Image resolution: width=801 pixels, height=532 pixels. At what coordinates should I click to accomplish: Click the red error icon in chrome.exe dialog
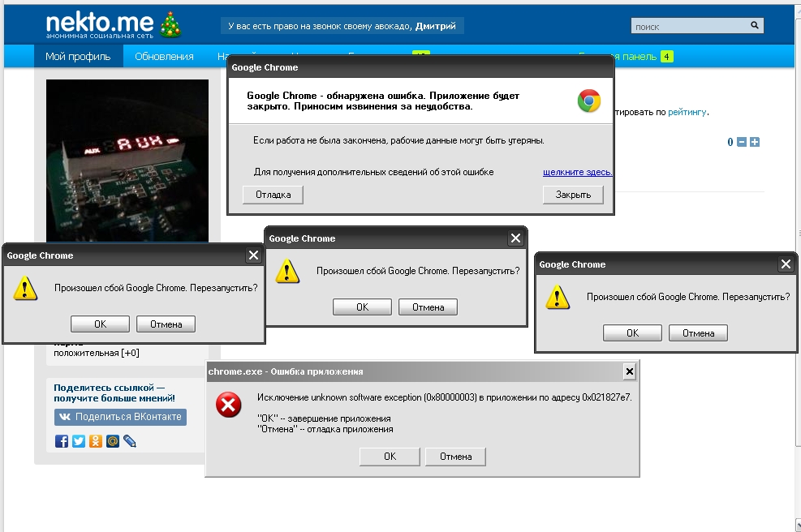point(228,405)
